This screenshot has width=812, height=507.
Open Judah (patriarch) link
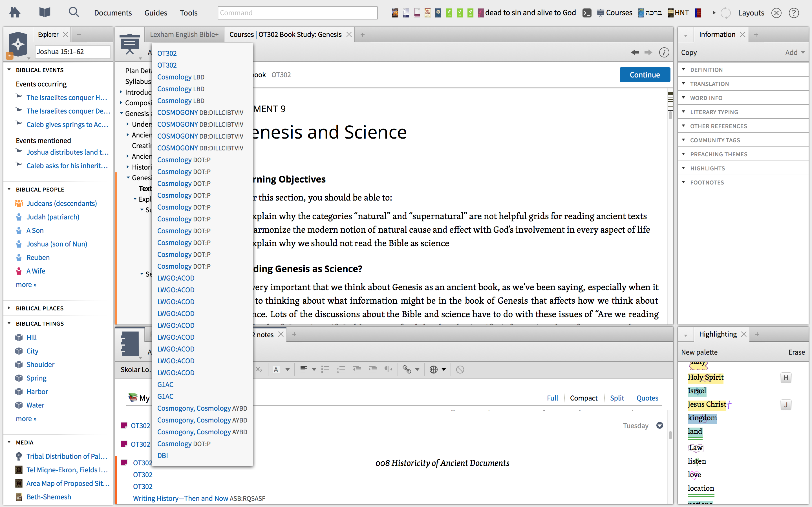coord(53,217)
